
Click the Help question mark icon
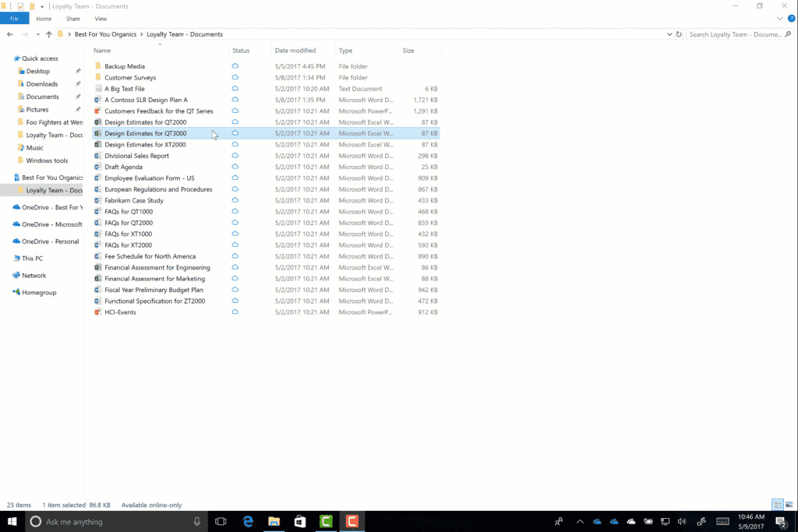pos(793,19)
